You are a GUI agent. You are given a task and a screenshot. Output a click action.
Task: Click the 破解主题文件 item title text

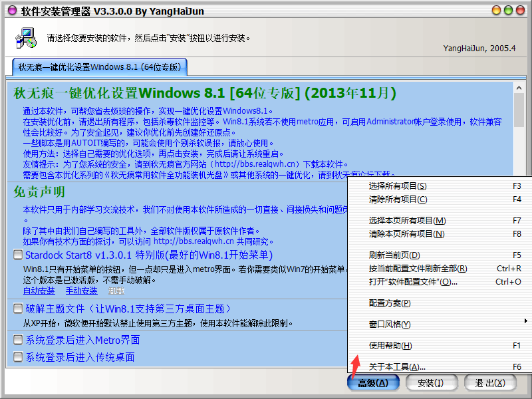tap(128, 309)
